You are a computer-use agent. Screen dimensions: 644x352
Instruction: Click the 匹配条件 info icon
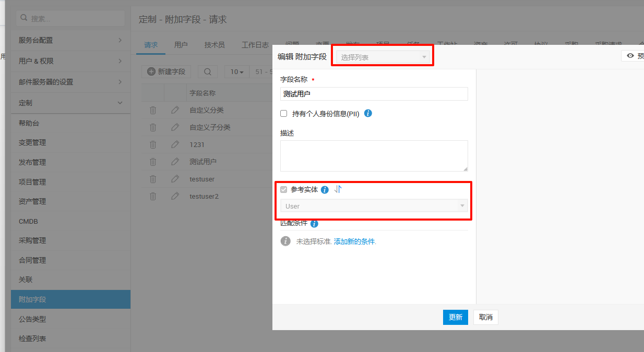click(314, 224)
